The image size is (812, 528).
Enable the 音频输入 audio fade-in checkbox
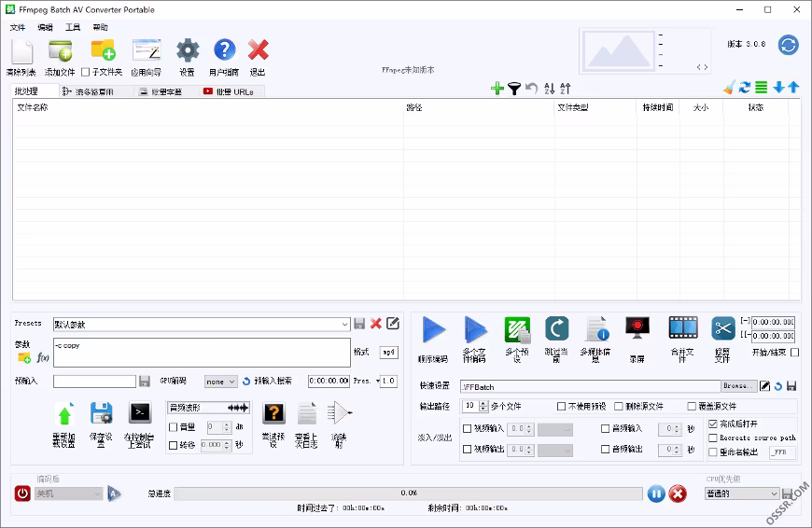point(605,428)
